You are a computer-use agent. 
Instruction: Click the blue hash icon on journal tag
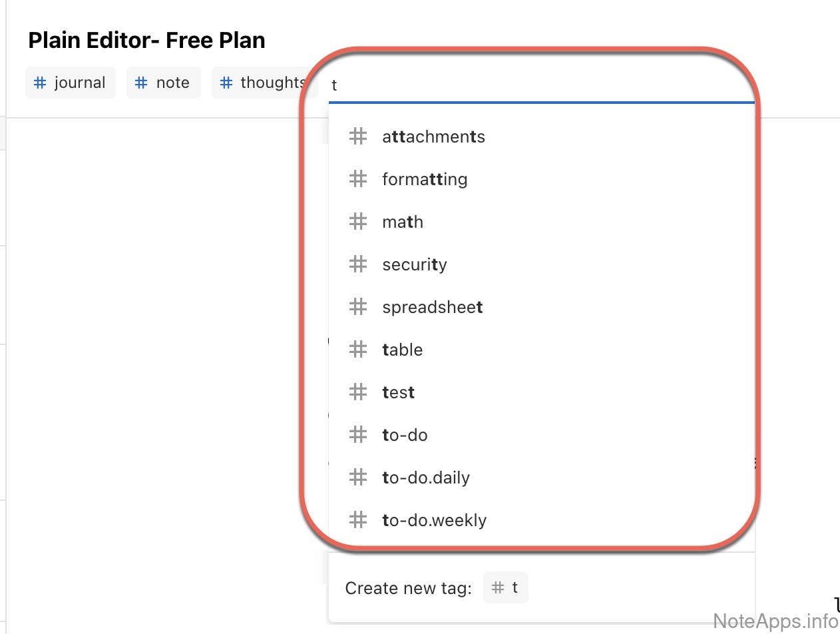[40, 83]
